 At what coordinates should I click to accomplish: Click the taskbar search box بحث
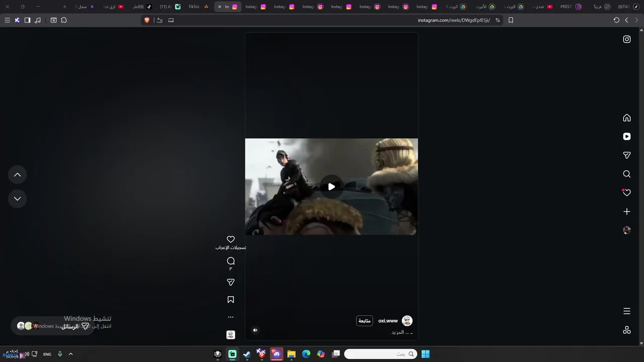381,354
